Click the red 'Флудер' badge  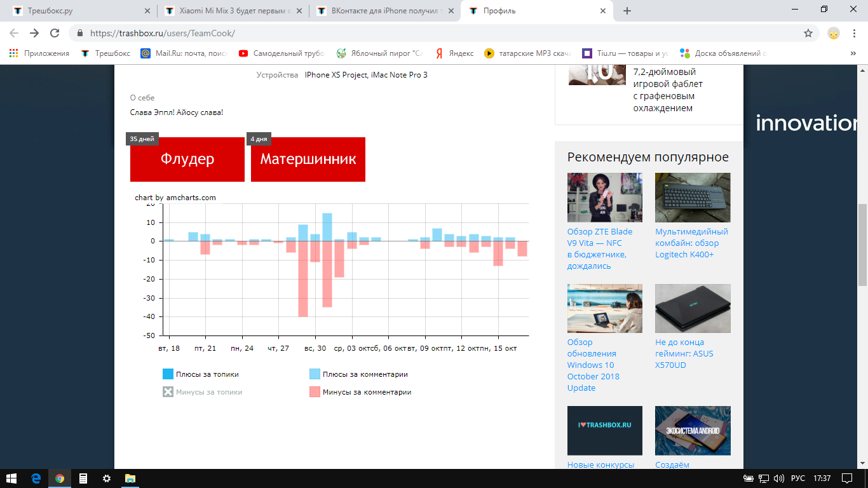pos(187,159)
